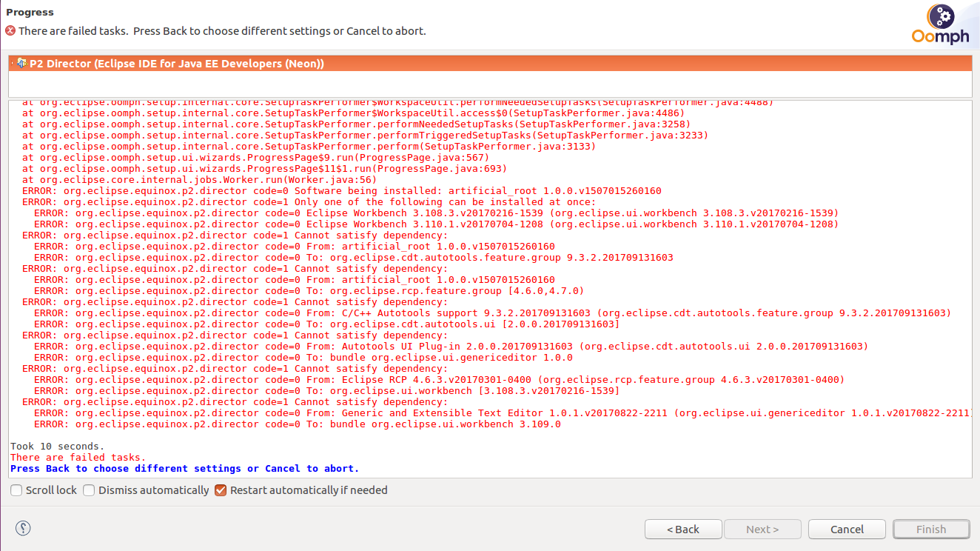The height and width of the screenshot is (551, 980).
Task: Click the 'To: org.eclipse.cdt.autotools.feature.group' line
Action: pyautogui.click(x=354, y=258)
